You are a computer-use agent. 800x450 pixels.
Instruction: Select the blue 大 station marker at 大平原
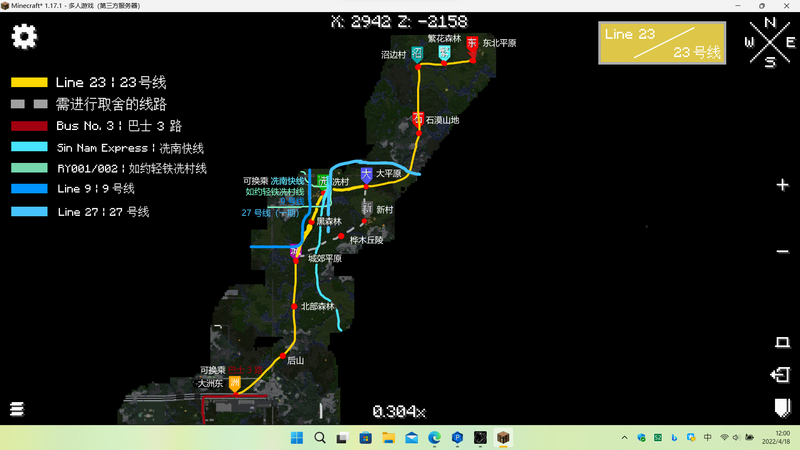coord(367,175)
